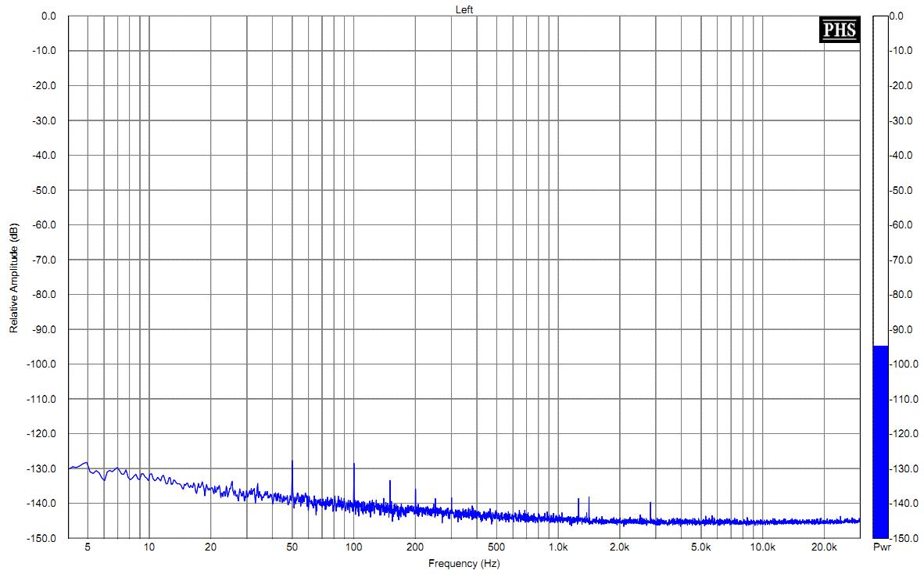
Task: Click '-50.0' on the amplitude axis
Action: pos(45,190)
